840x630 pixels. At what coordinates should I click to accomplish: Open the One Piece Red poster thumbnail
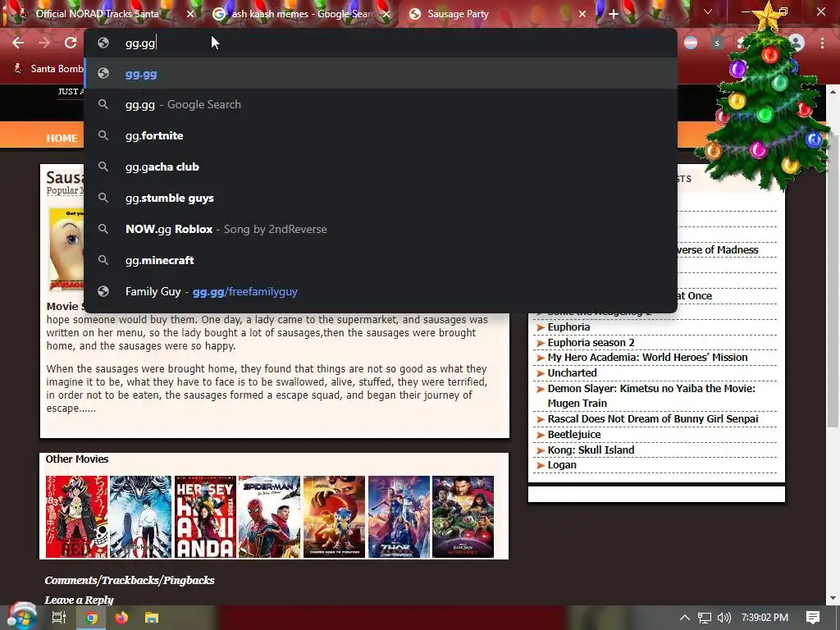76,517
